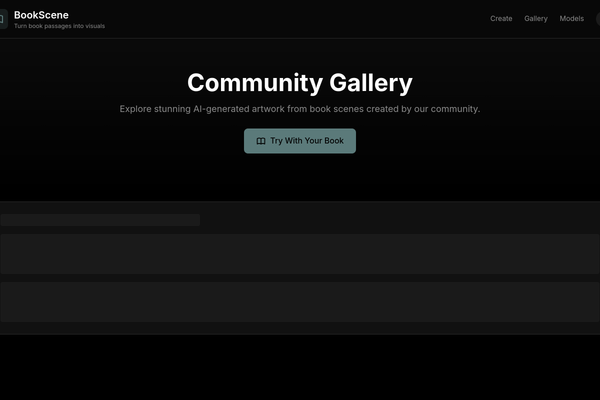Image resolution: width=600 pixels, height=400 pixels.
Task: Go to Gallery in the top navigation
Action: pyautogui.click(x=536, y=19)
